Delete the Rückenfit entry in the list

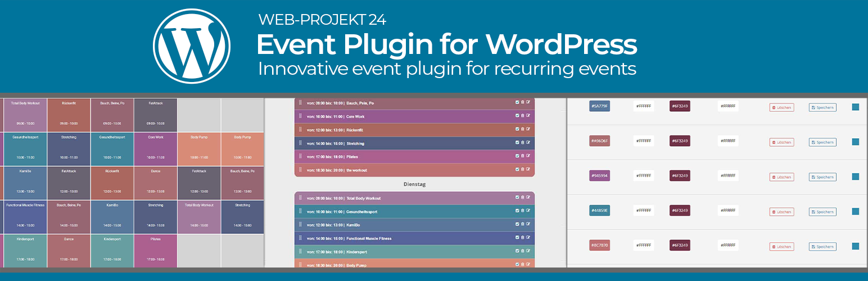coord(523,129)
